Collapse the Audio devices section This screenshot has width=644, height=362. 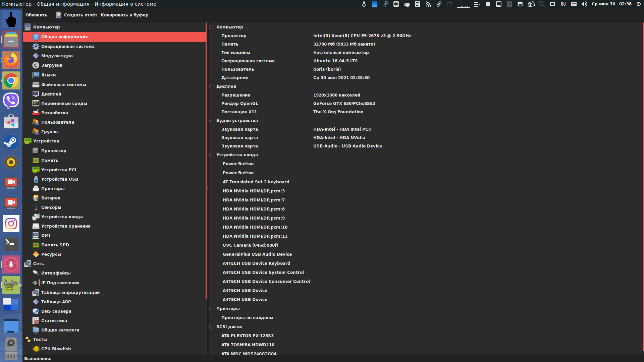tap(211, 121)
